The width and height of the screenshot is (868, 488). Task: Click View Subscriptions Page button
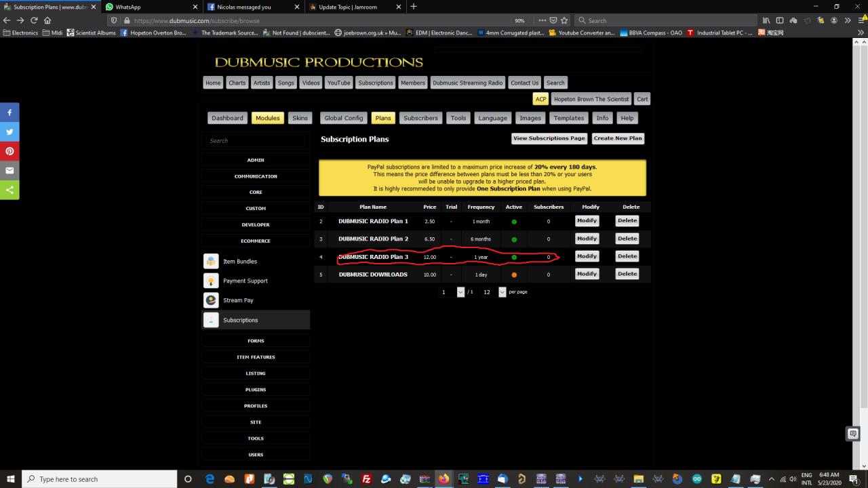(549, 138)
